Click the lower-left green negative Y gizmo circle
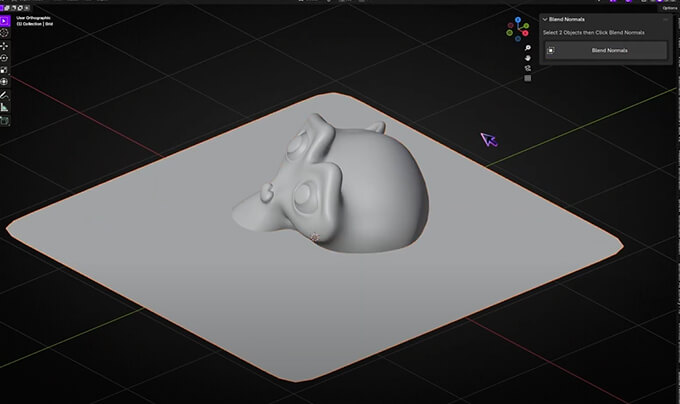 (x=510, y=33)
